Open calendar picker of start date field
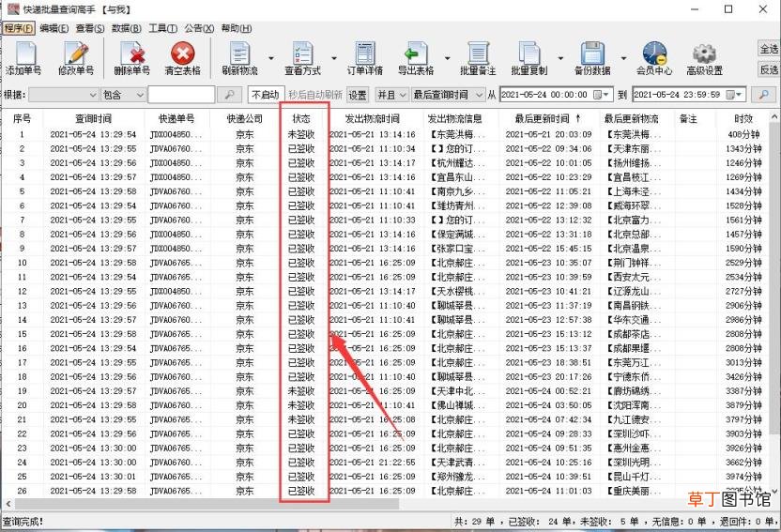This screenshot has width=781, height=532. click(x=601, y=95)
